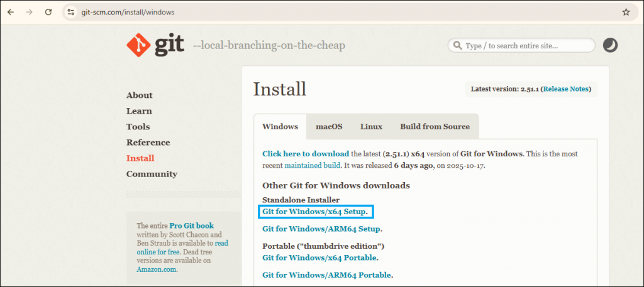Switch to the macOS tab
644x287 pixels.
(x=329, y=126)
